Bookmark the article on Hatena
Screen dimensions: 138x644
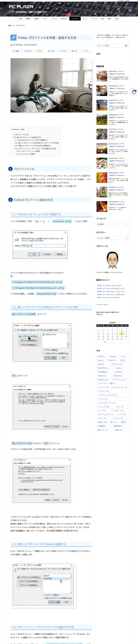pyautogui.click(x=63, y=51)
